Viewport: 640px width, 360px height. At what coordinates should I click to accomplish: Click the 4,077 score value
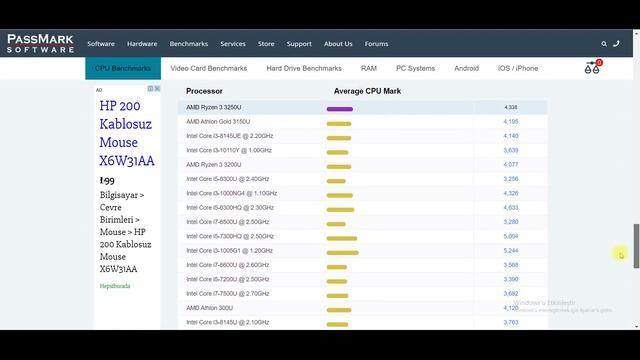(511, 164)
